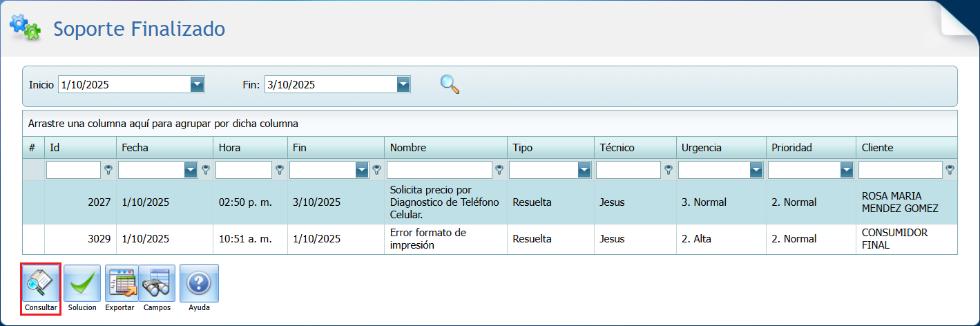Click the Cliente filter text box
Image resolution: width=980 pixels, height=326 pixels.
click(x=901, y=170)
